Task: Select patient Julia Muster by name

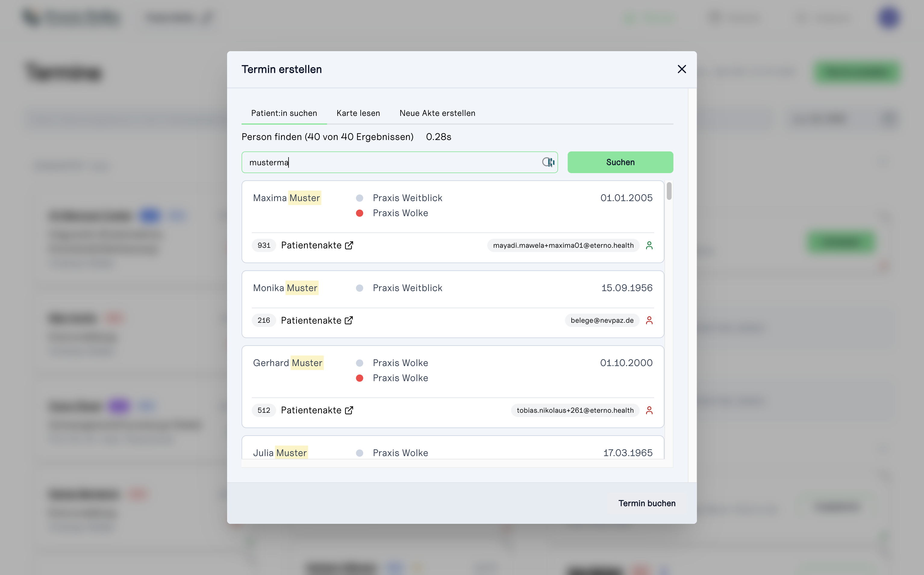Action: click(280, 452)
